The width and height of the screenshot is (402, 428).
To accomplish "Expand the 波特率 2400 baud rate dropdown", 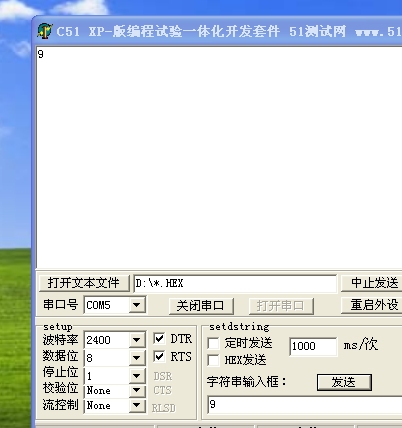I will click(137, 340).
